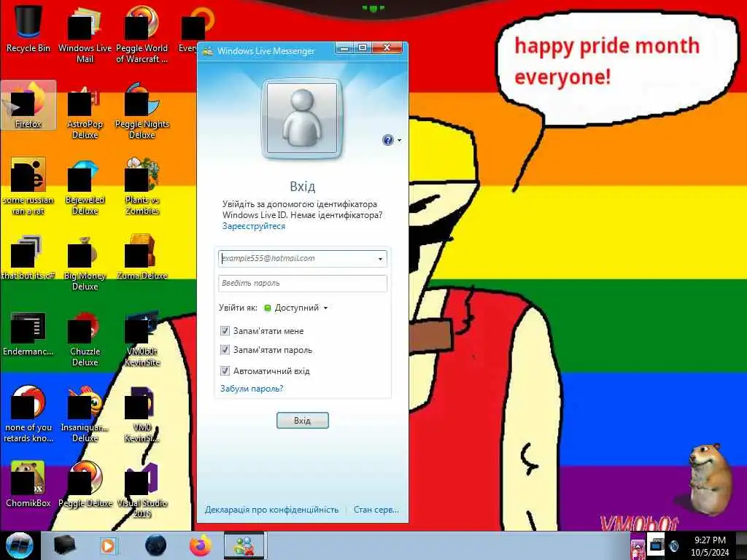Open the VM0b0t KevinSite icon
This screenshot has height=560, width=747.
(x=142, y=338)
